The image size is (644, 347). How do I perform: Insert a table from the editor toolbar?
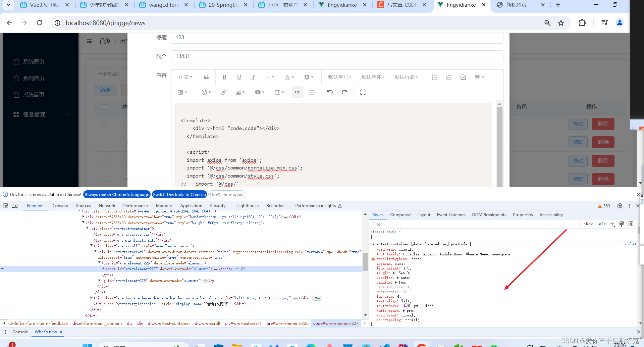coord(278,92)
